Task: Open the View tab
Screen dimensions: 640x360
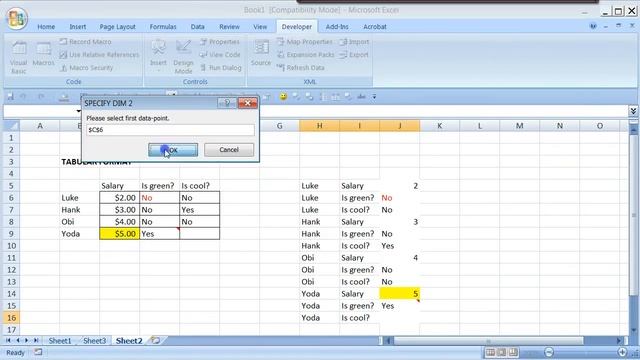Action: pos(260,27)
